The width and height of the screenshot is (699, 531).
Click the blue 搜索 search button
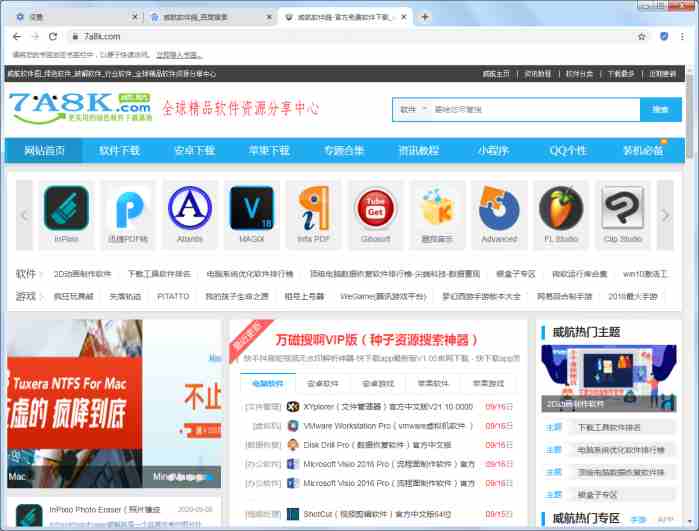pos(661,109)
